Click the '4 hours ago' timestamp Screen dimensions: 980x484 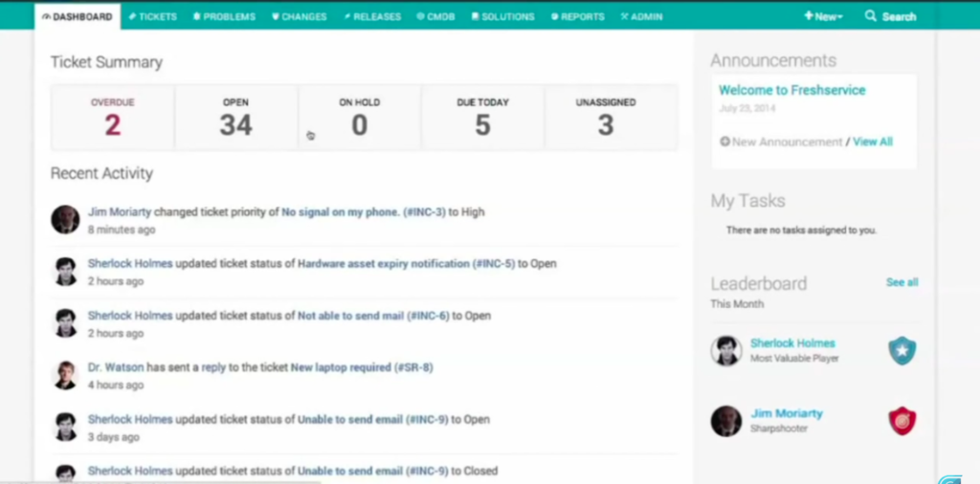click(116, 385)
